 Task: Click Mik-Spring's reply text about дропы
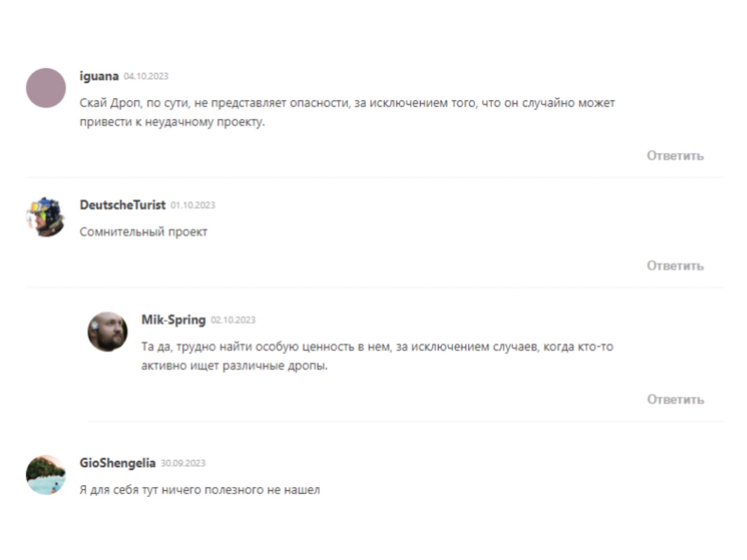point(377,356)
